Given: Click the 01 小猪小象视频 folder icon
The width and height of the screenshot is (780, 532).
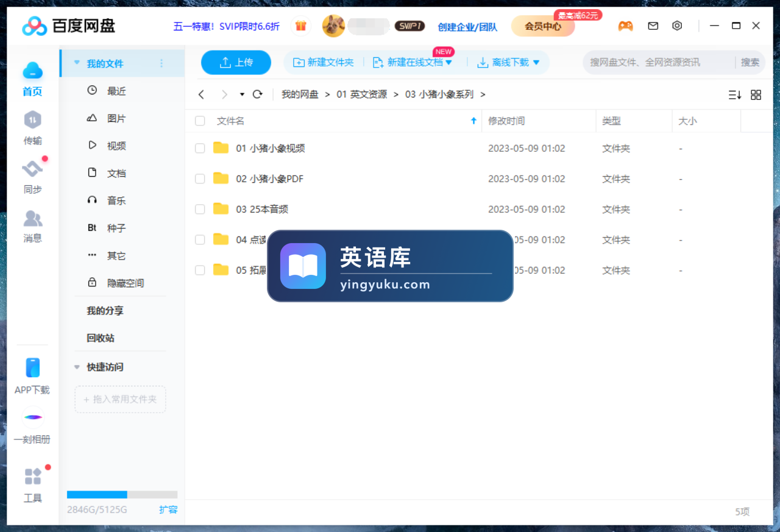Looking at the screenshot, I should 221,147.
